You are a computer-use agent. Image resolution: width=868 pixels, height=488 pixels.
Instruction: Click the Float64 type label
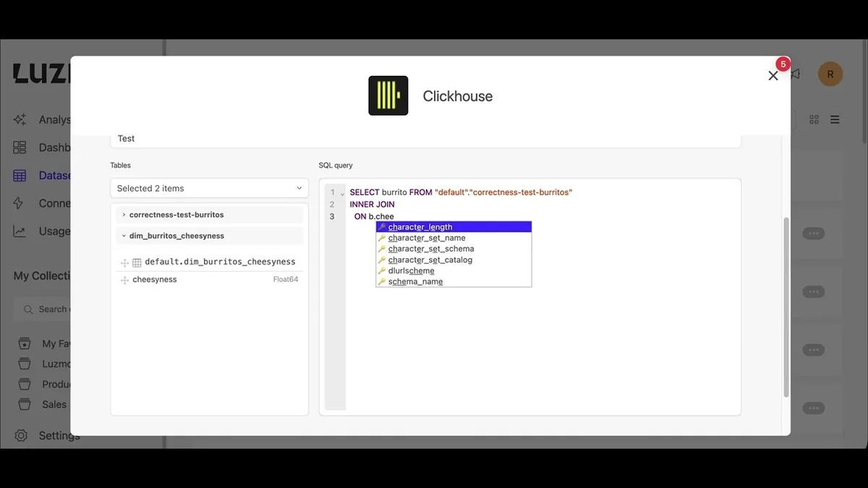(x=285, y=280)
